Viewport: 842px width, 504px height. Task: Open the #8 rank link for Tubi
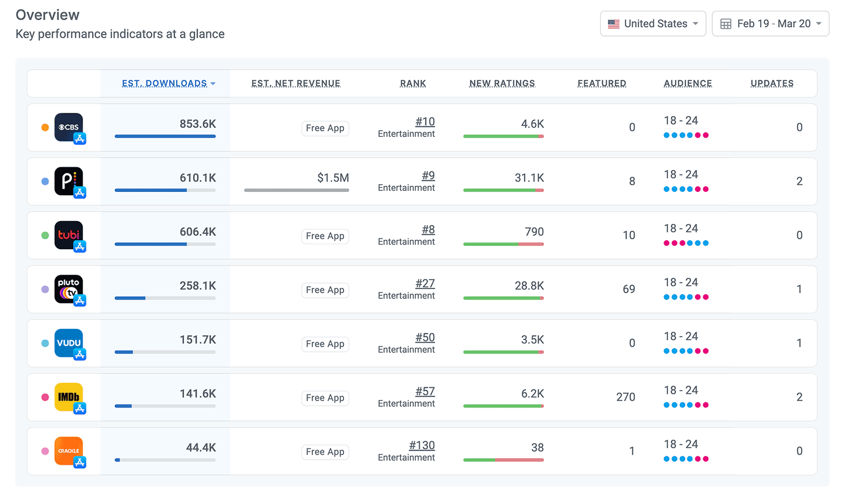428,230
